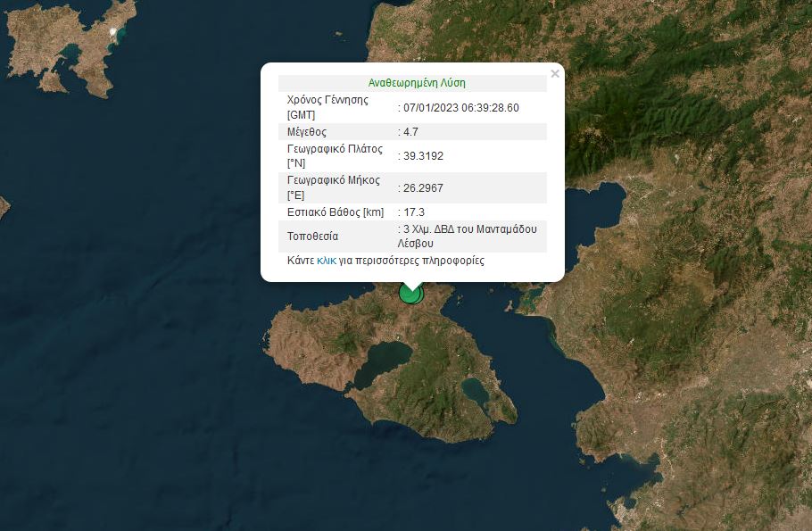This screenshot has width=812, height=531.
Task: Click the white salt lake on Lemnos
Action: 112,33
